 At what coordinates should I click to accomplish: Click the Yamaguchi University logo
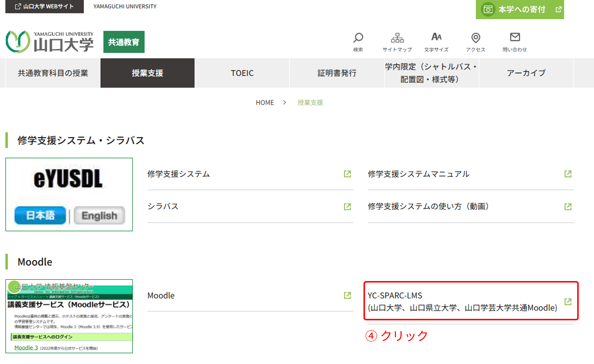point(50,42)
